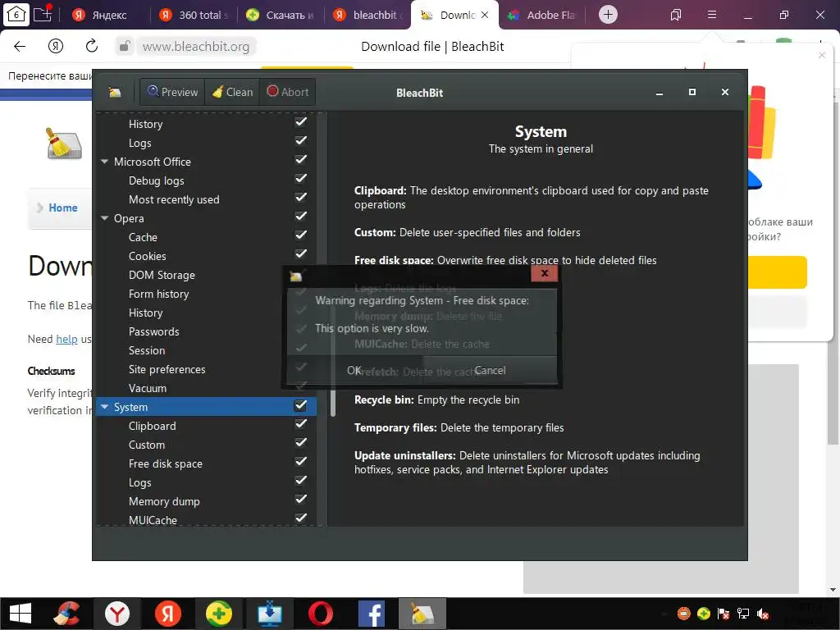The height and width of the screenshot is (630, 840).
Task: Collapse the Opera tree group
Action: [104, 218]
